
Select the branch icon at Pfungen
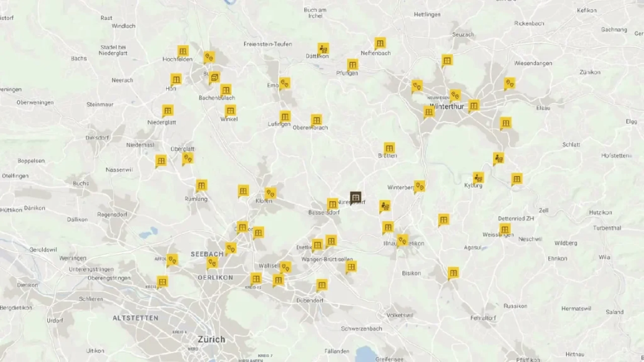353,64
